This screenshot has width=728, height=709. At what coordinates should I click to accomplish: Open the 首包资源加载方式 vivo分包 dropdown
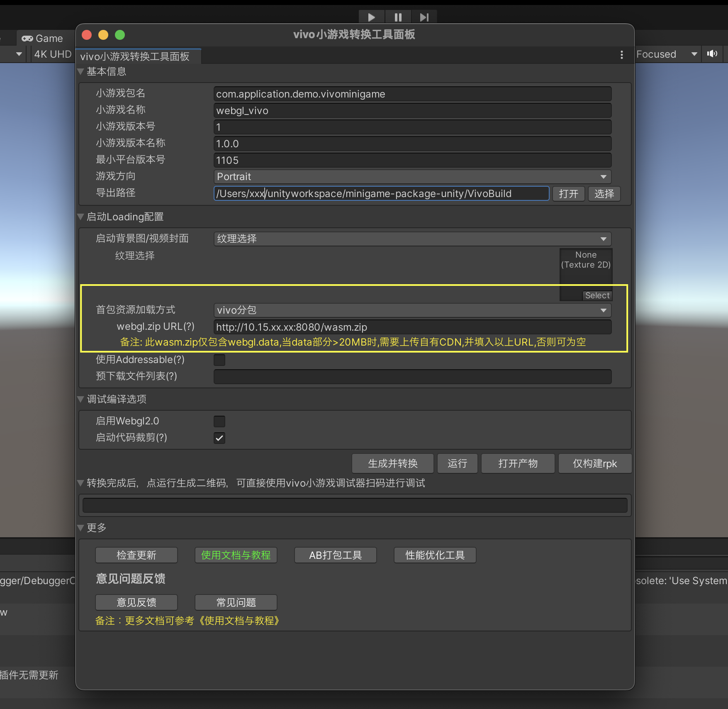412,310
